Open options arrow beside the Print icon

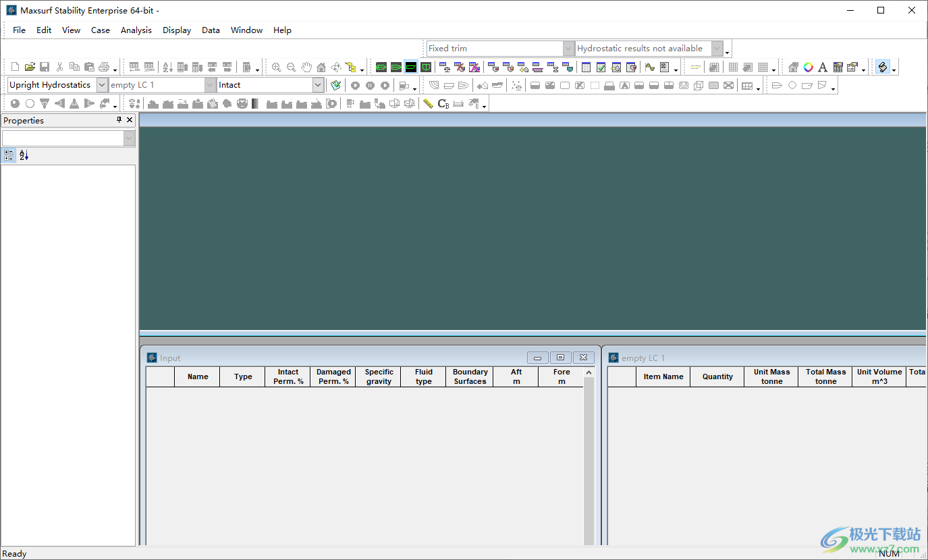(115, 69)
